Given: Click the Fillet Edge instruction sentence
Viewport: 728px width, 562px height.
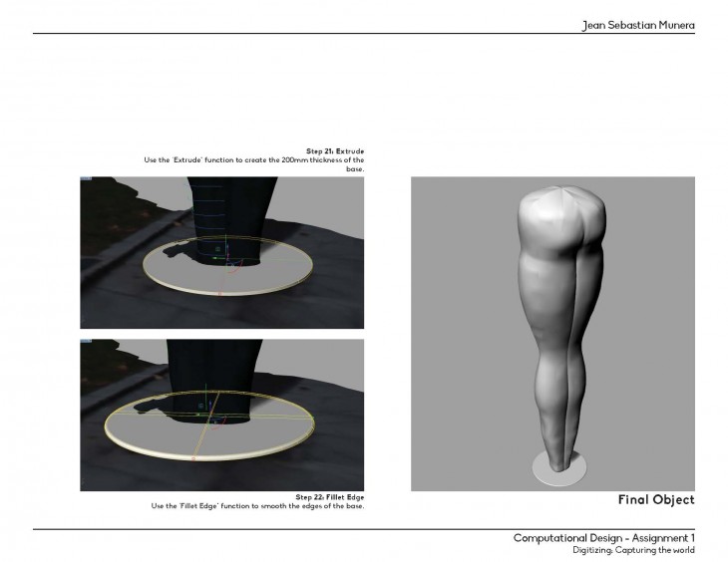Looking at the screenshot, I should coord(257,506).
